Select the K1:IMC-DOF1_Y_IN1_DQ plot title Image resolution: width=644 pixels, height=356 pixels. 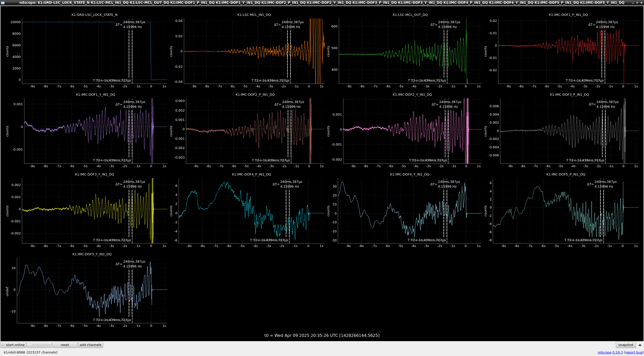(x=96, y=94)
